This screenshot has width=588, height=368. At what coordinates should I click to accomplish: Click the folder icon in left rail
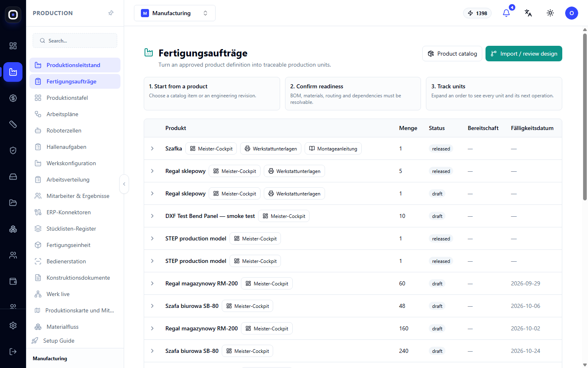[x=13, y=203]
